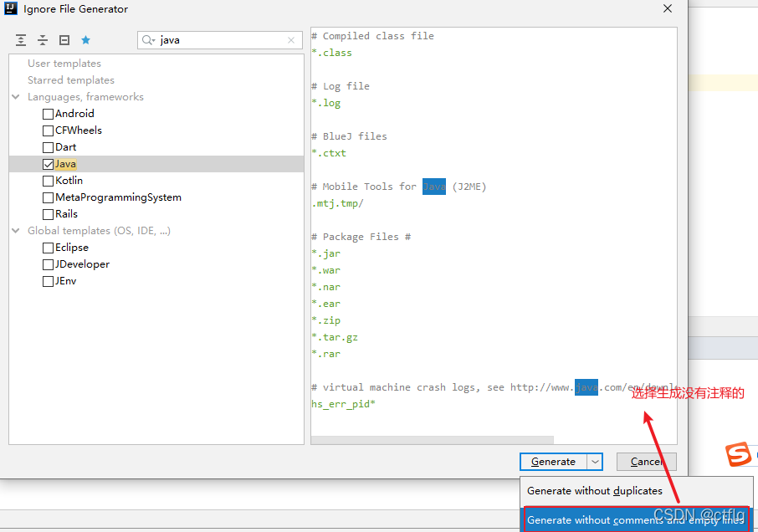Click the Cancel button
758x532 pixels.
(647, 462)
